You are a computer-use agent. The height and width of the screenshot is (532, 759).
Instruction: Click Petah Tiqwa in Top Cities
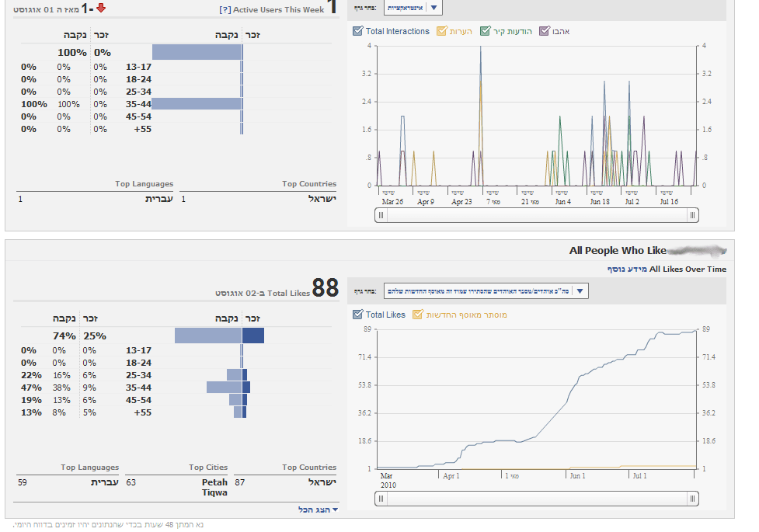pyautogui.click(x=214, y=488)
